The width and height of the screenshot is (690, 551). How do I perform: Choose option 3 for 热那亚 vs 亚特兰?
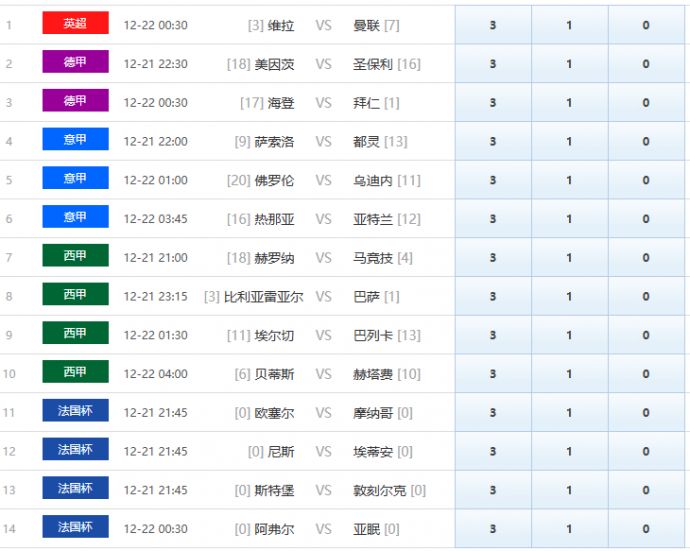[493, 219]
